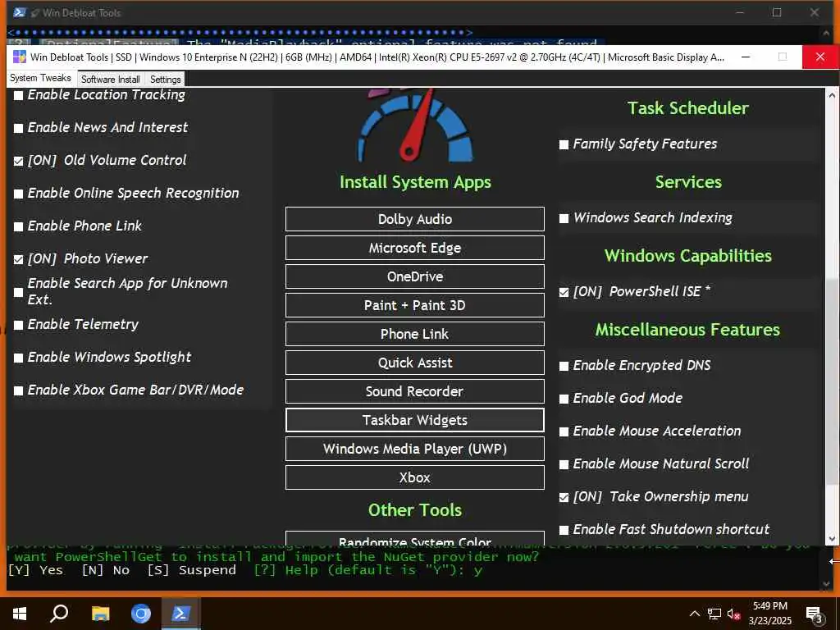Click the Win Debloat Tools window title icon
The height and width of the screenshot is (630, 840).
click(20, 57)
